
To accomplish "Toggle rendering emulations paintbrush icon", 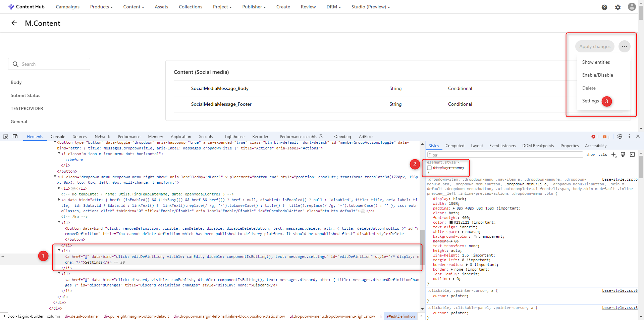I will pyautogui.click(x=623, y=154).
